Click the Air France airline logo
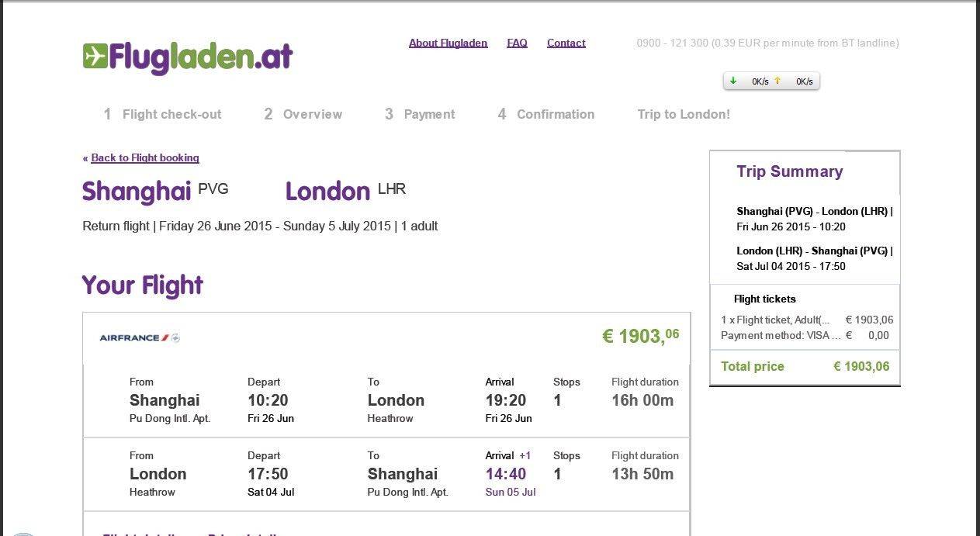Image resolution: width=980 pixels, height=536 pixels. (140, 337)
